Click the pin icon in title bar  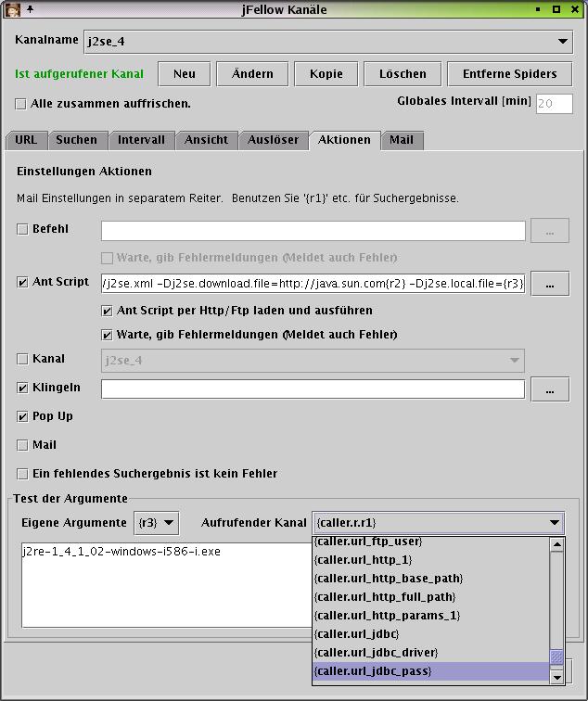(31, 9)
